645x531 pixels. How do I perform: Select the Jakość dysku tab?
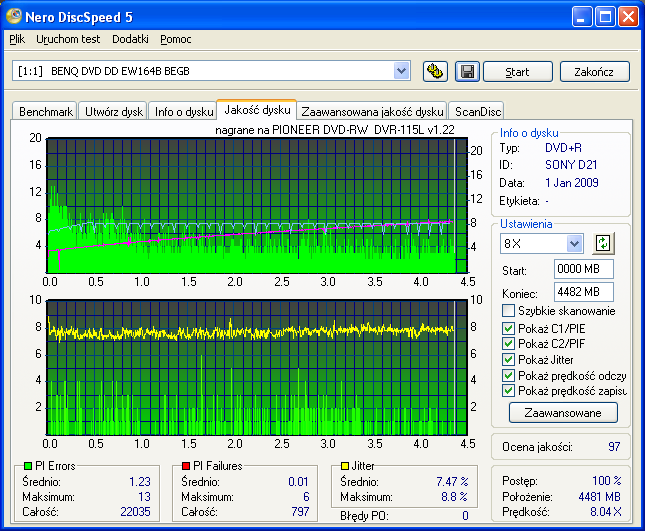tap(257, 110)
